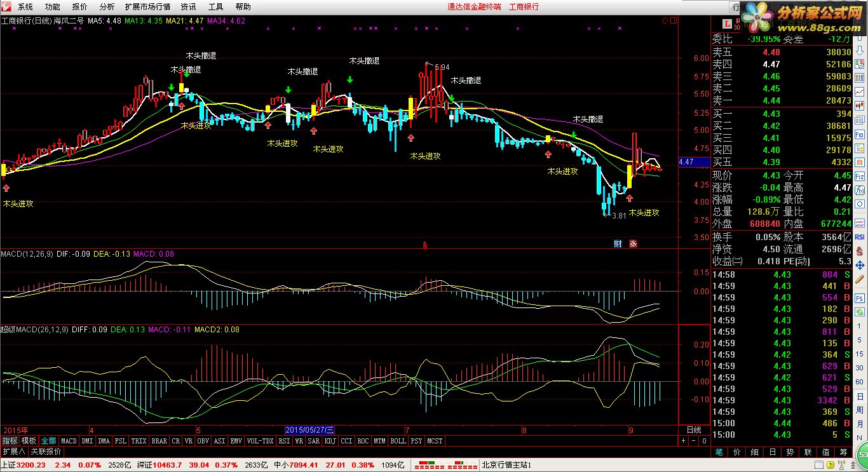Select the RSI indicator tab
Viewport: 868px width, 472px height.
click(x=284, y=440)
